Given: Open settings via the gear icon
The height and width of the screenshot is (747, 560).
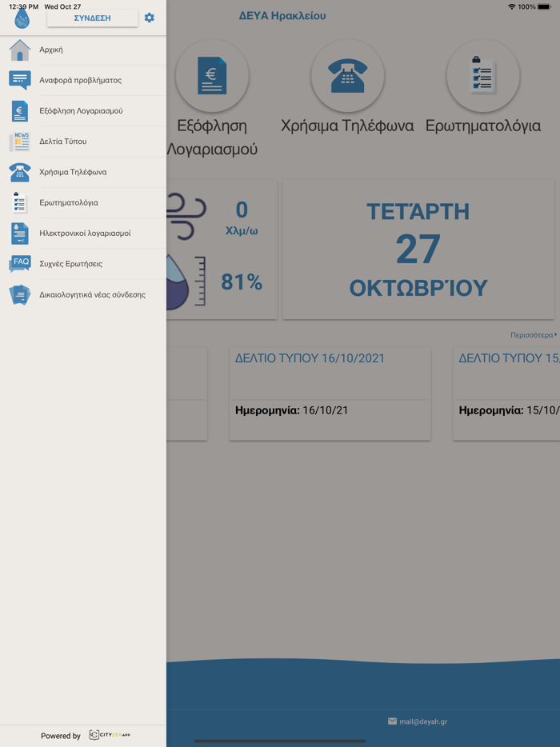Looking at the screenshot, I should tap(149, 18).
